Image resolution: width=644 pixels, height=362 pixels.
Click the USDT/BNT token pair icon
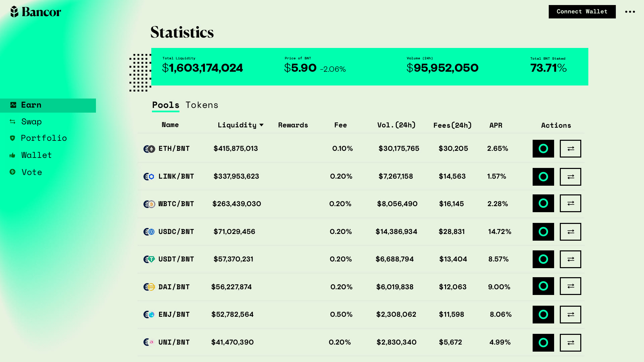tap(149, 259)
